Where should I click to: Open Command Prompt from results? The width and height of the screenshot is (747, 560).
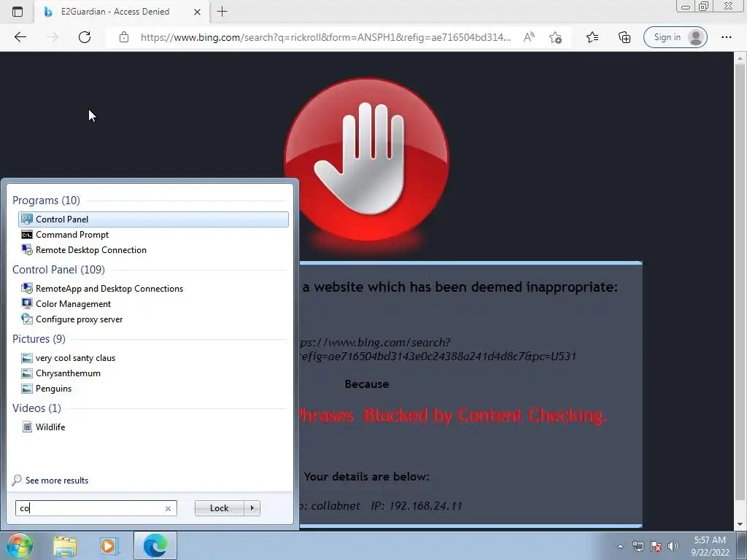(x=153, y=234)
